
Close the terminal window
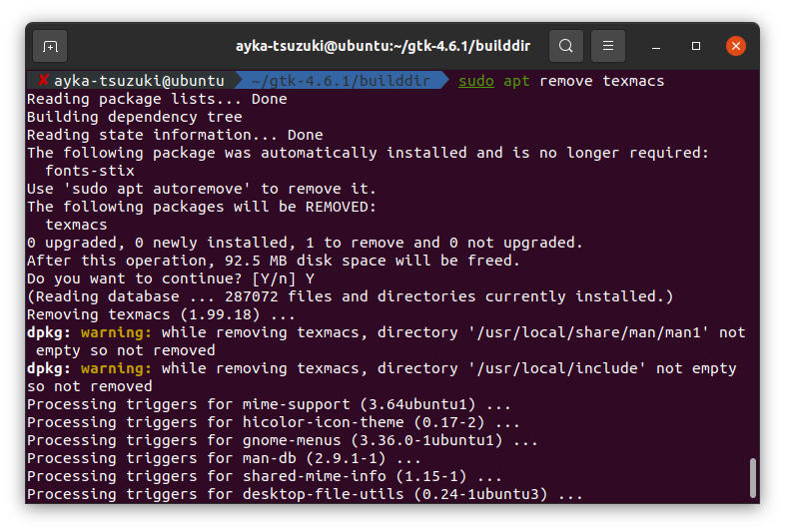click(x=736, y=46)
